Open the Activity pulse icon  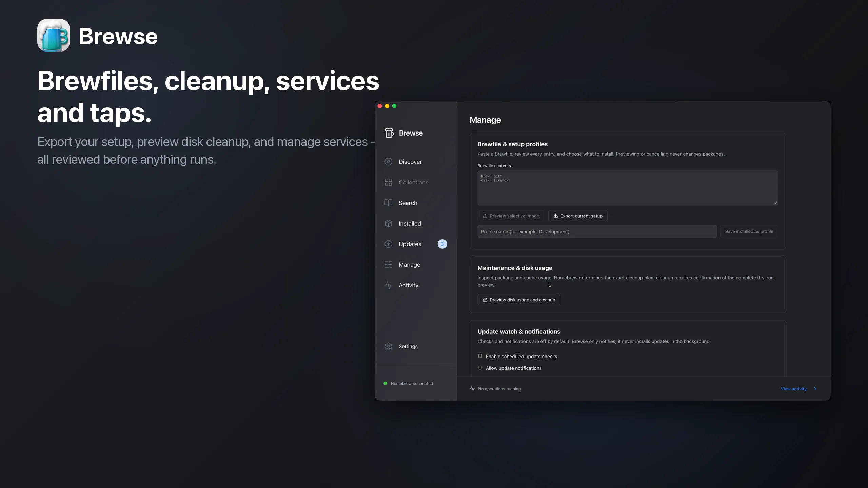tap(389, 285)
